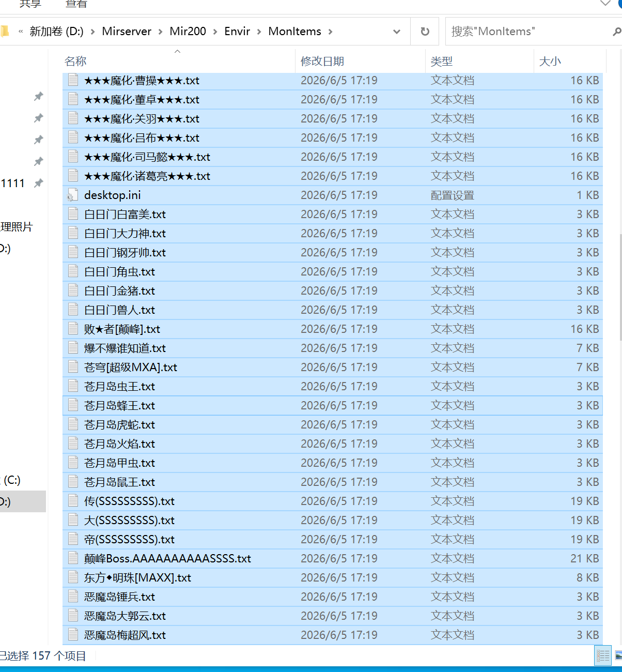Sort by 修改日期 column header
This screenshot has width=622, height=672.
tap(360, 61)
